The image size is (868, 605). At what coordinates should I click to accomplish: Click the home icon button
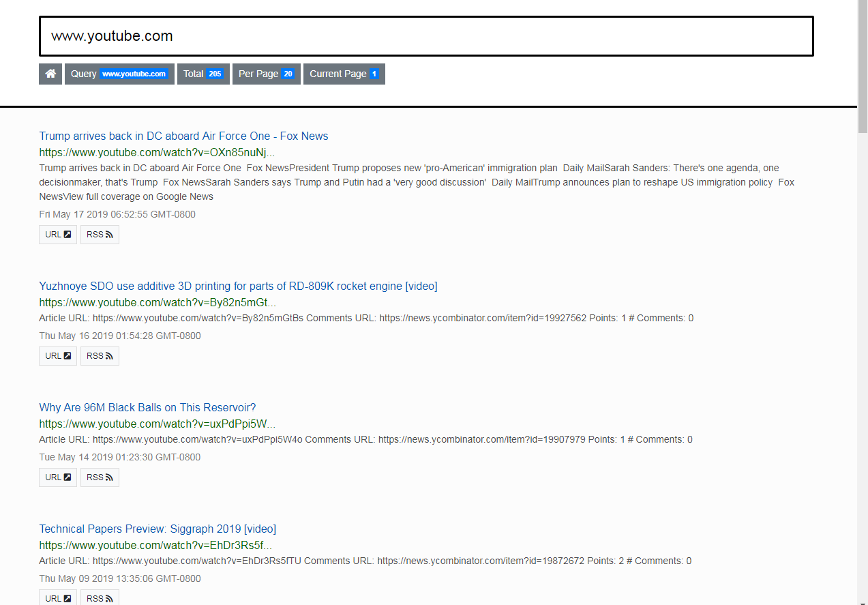(50, 74)
